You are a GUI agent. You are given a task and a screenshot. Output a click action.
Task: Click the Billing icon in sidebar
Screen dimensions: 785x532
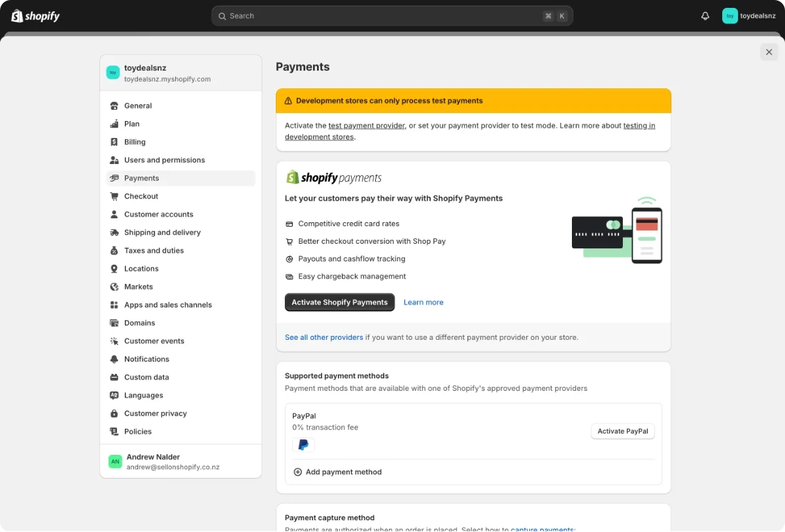click(x=114, y=142)
